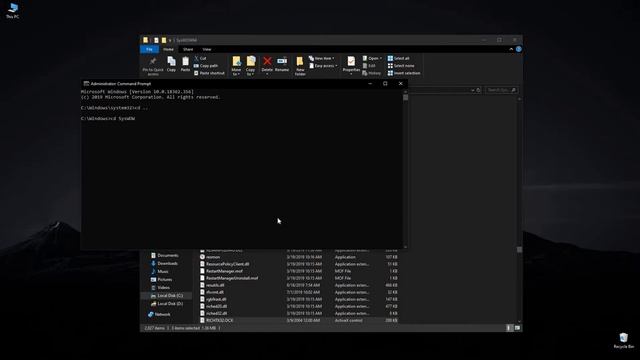Click the Properties icon in ribbon
Viewport: 640px width, 360px height.
pos(351,62)
